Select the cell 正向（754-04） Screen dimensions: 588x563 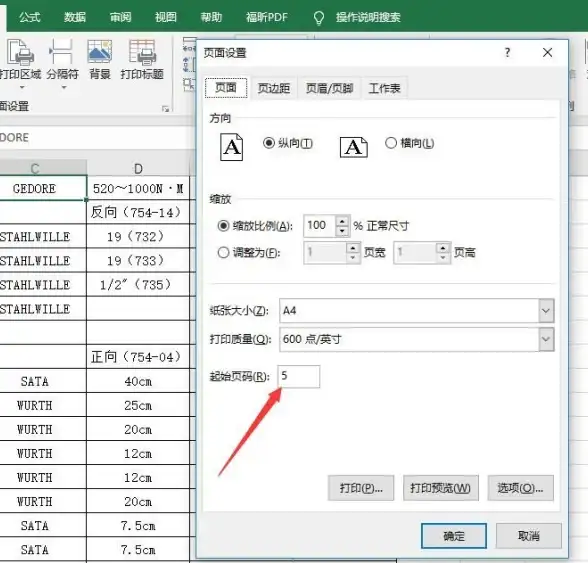(x=138, y=357)
